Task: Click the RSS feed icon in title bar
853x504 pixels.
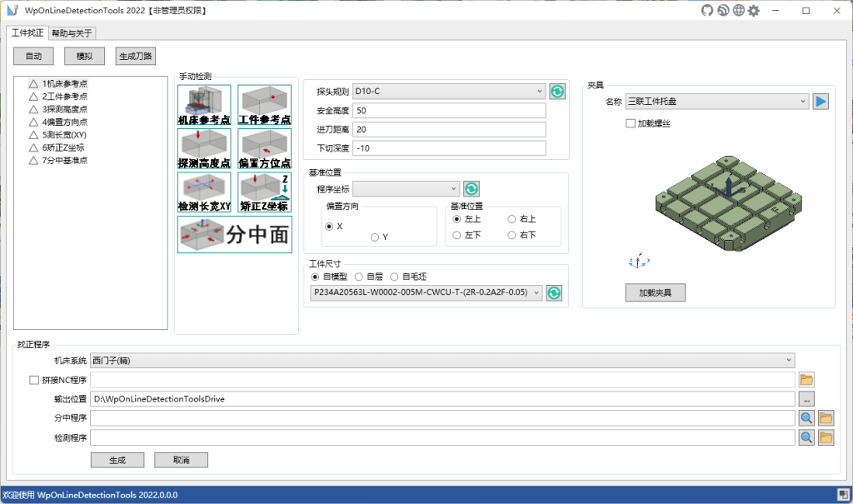Action: pyautogui.click(x=723, y=10)
